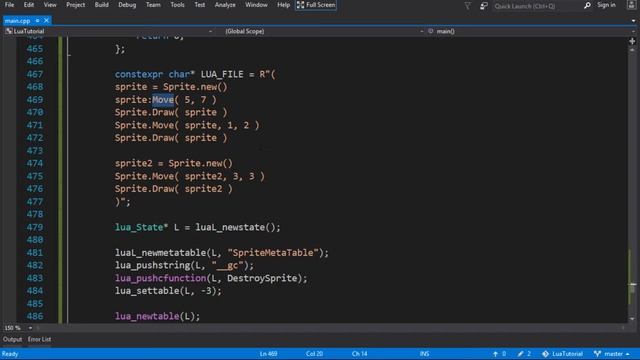Open the Team menu

153,5
